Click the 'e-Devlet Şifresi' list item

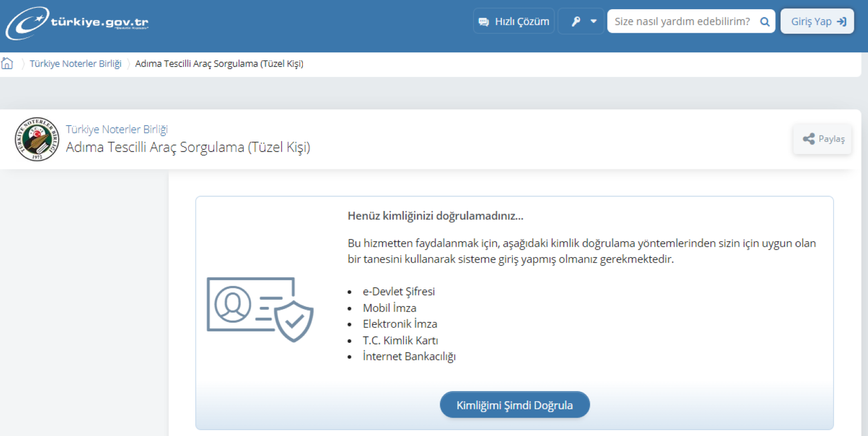[x=399, y=292]
